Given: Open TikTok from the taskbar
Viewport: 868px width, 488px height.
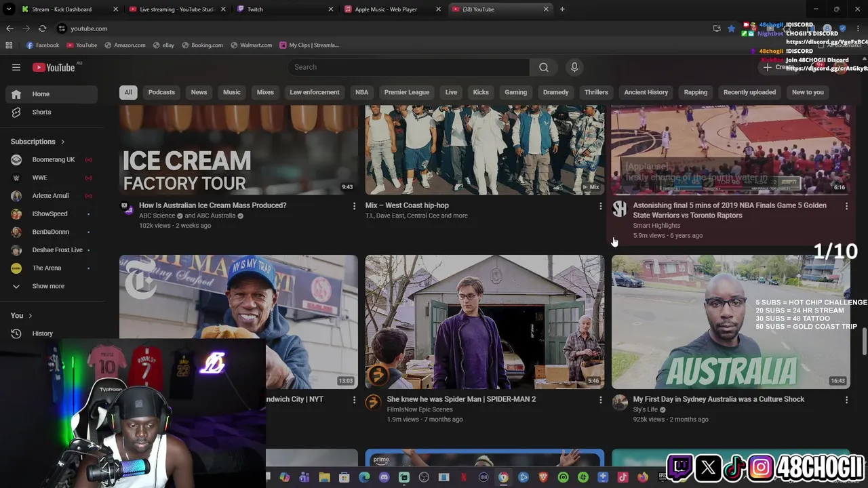Looking at the screenshot, I should click(x=623, y=478).
